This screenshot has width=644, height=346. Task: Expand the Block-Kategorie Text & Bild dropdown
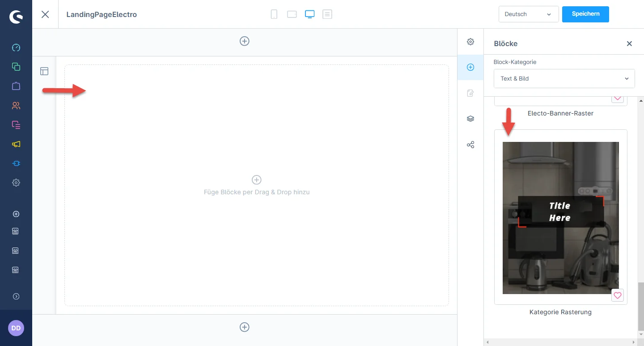[x=564, y=78]
